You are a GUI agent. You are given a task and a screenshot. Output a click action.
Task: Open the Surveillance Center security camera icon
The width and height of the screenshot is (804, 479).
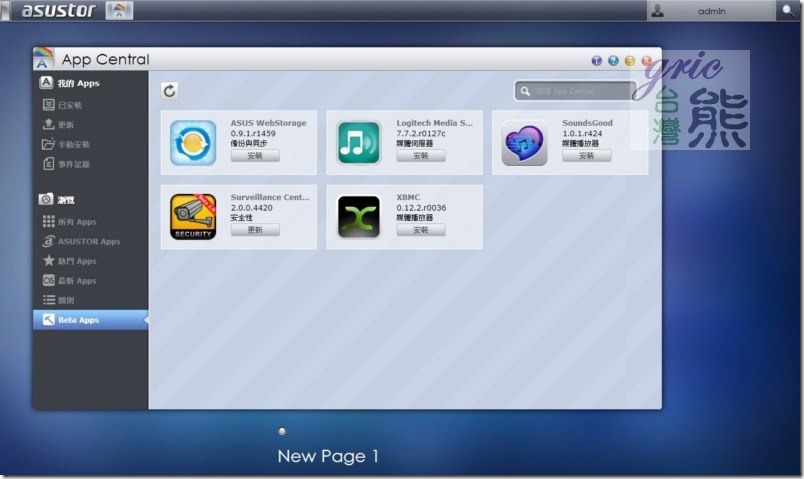[x=193, y=216]
